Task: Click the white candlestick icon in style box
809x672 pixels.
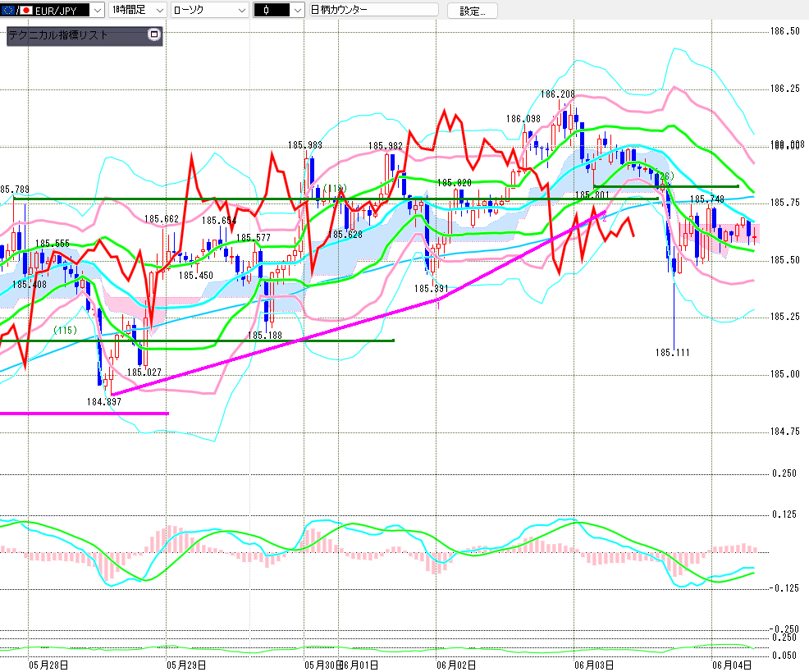Action: [x=266, y=10]
